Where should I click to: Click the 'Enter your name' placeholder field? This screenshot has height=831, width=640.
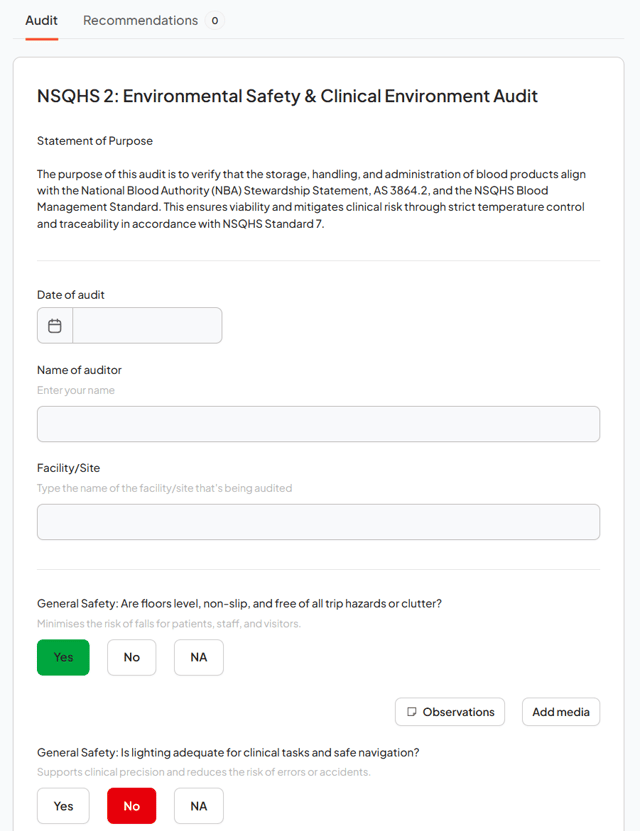[318, 424]
